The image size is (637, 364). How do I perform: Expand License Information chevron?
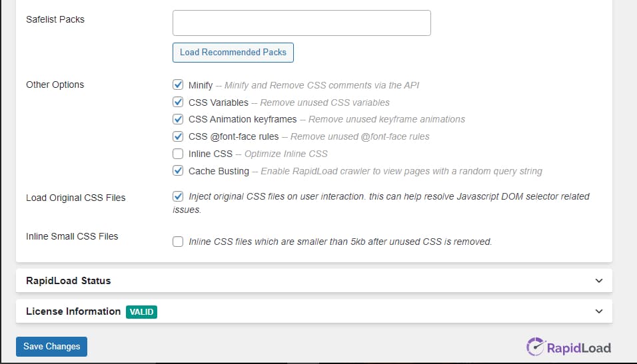tap(599, 311)
